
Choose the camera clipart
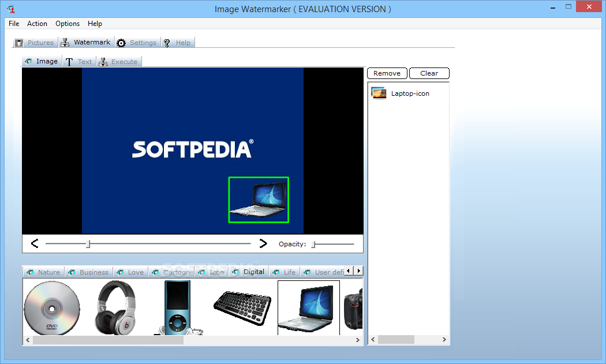pyautogui.click(x=353, y=307)
